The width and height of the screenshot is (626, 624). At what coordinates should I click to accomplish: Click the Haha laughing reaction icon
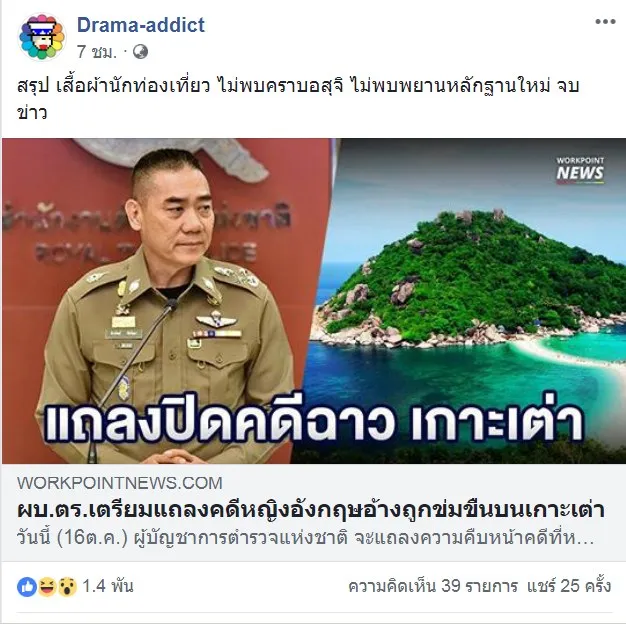[x=47, y=587]
